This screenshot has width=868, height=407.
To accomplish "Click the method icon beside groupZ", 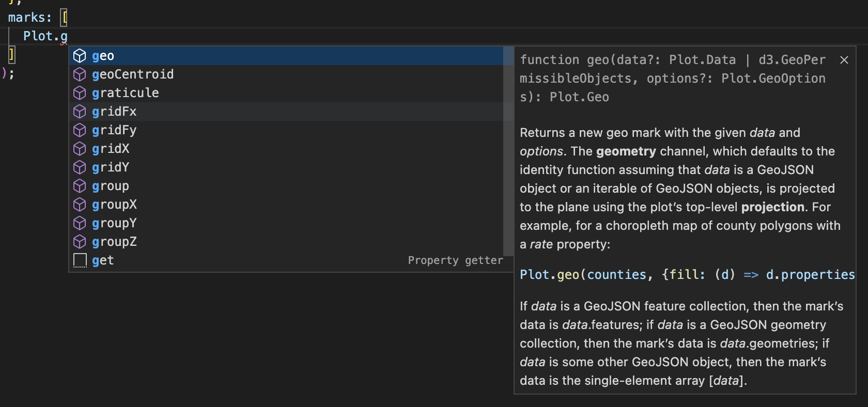I will tap(80, 242).
